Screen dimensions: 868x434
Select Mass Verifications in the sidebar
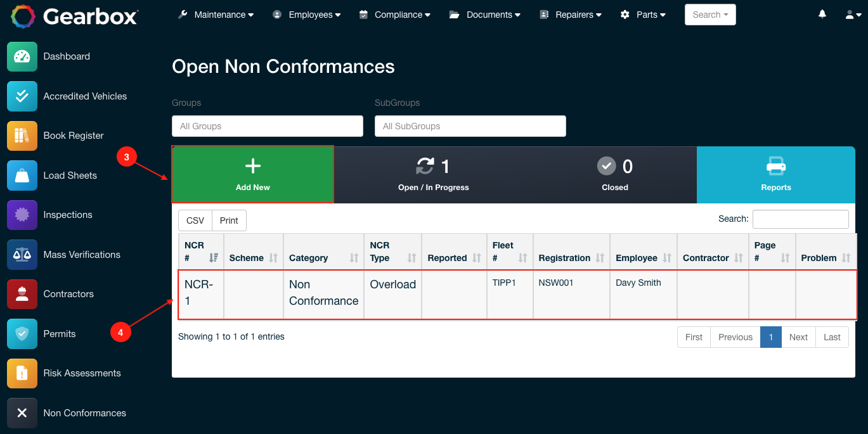(81, 254)
